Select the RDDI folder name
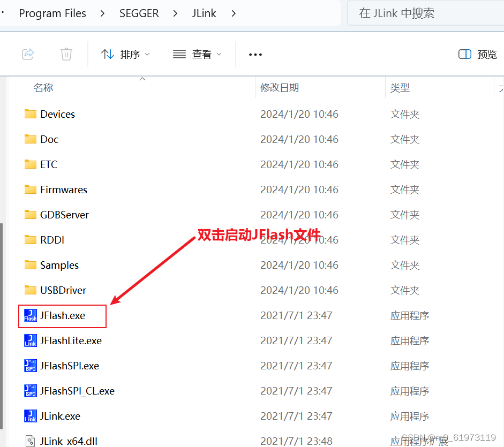504x447 pixels. click(x=52, y=240)
